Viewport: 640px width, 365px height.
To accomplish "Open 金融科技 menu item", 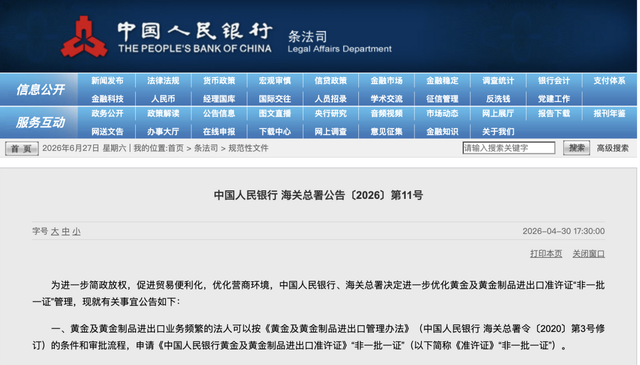I will (x=107, y=99).
